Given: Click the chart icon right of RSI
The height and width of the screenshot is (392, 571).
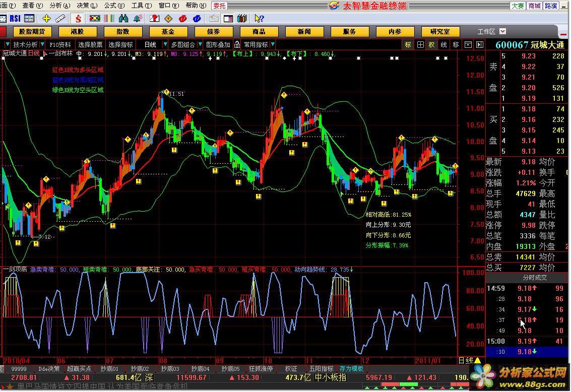Looking at the screenshot, I should (x=29, y=18).
